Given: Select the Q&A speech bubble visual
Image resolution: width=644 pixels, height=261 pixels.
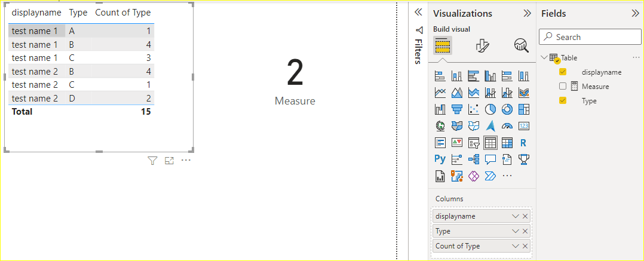Looking at the screenshot, I should 490,159.
